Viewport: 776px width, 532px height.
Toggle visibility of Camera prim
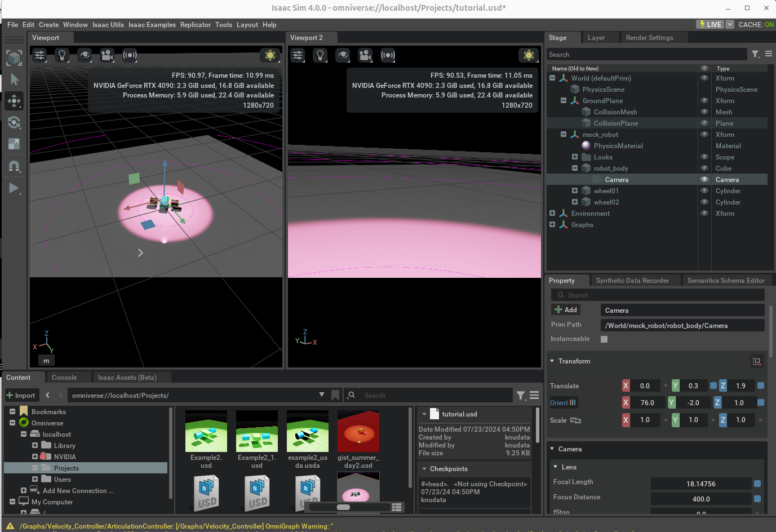704,180
